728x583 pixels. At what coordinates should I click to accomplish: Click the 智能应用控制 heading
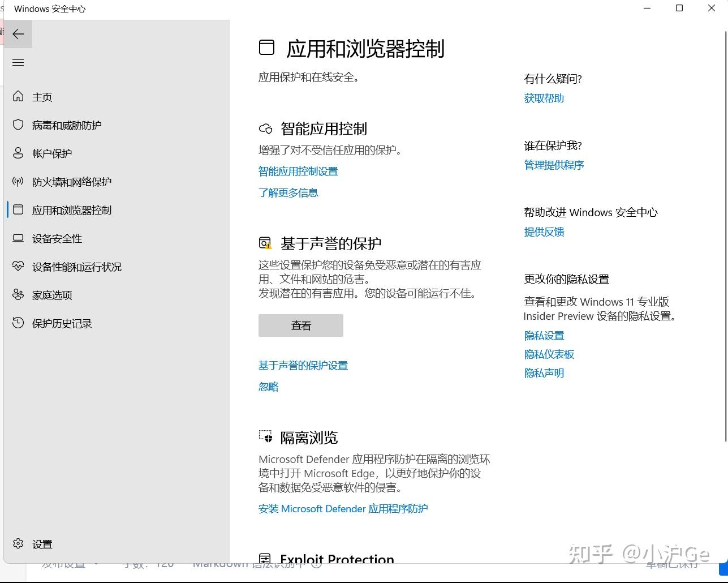click(324, 129)
